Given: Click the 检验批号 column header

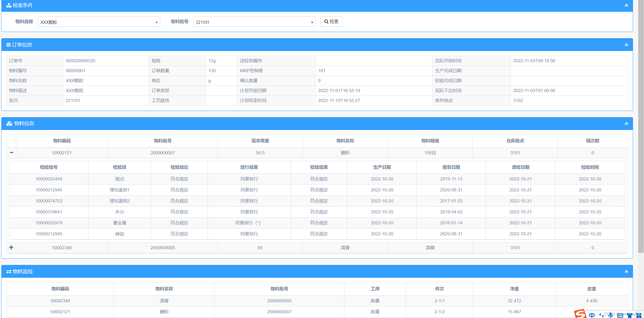Looking at the screenshot, I should [x=49, y=167].
